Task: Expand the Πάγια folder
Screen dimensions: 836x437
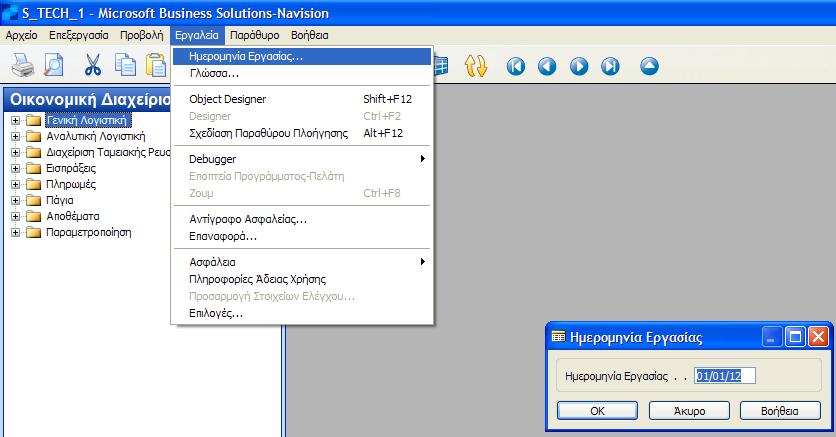Action: point(15,200)
